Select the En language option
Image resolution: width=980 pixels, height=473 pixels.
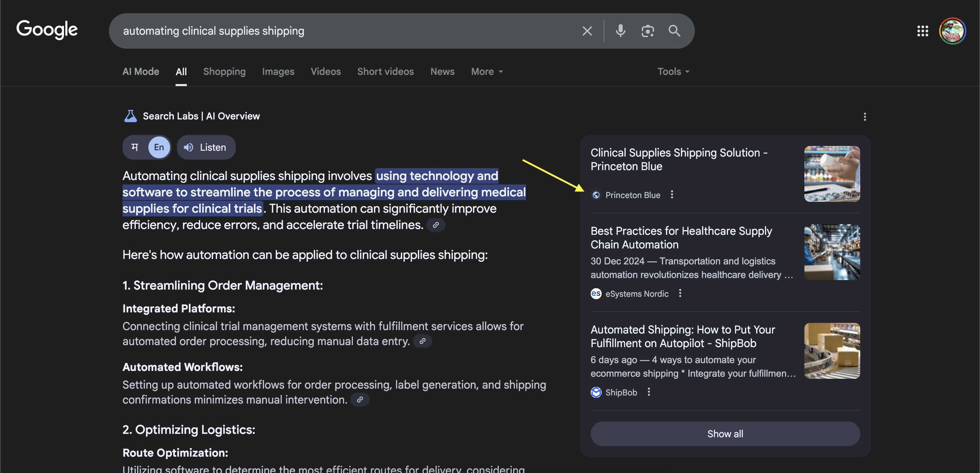point(159,147)
